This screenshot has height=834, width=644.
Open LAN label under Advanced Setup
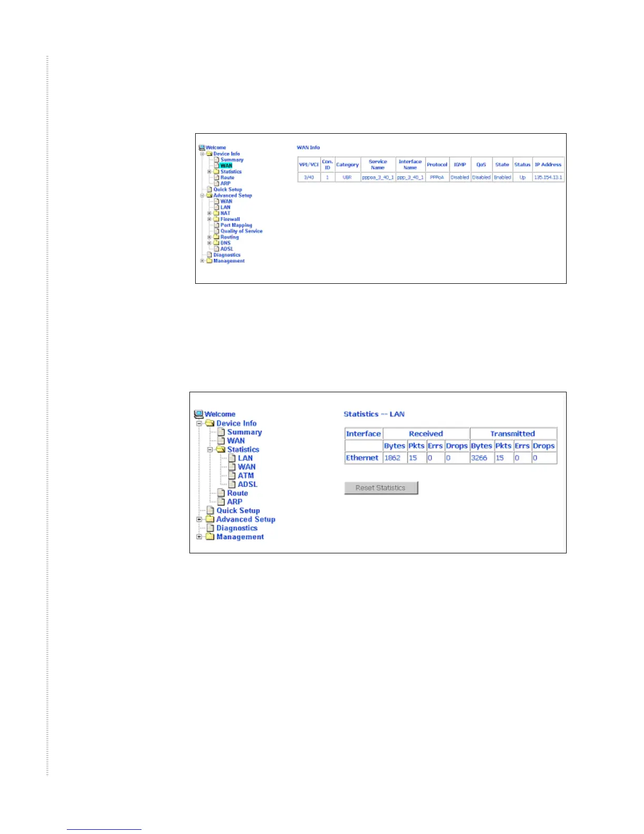pyautogui.click(x=225, y=207)
